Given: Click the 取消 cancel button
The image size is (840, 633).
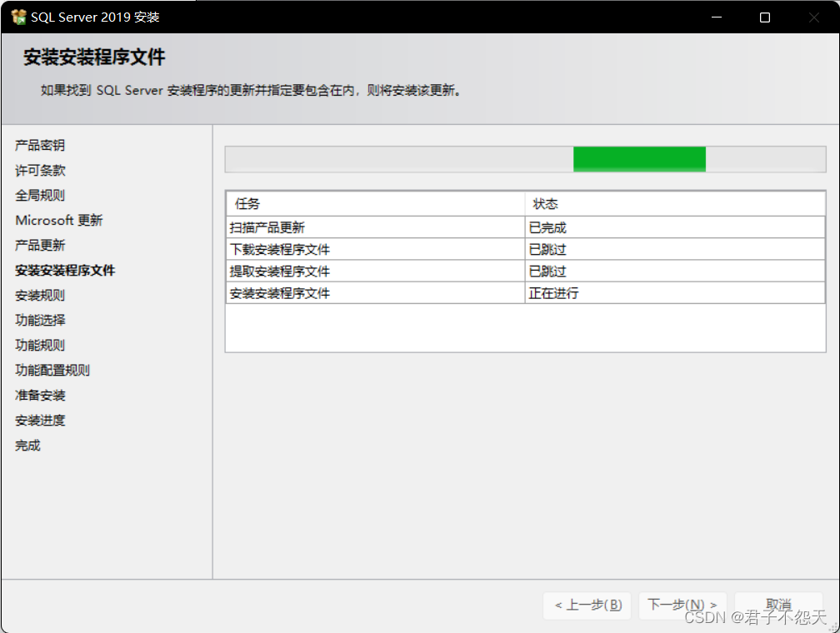Looking at the screenshot, I should click(778, 606).
